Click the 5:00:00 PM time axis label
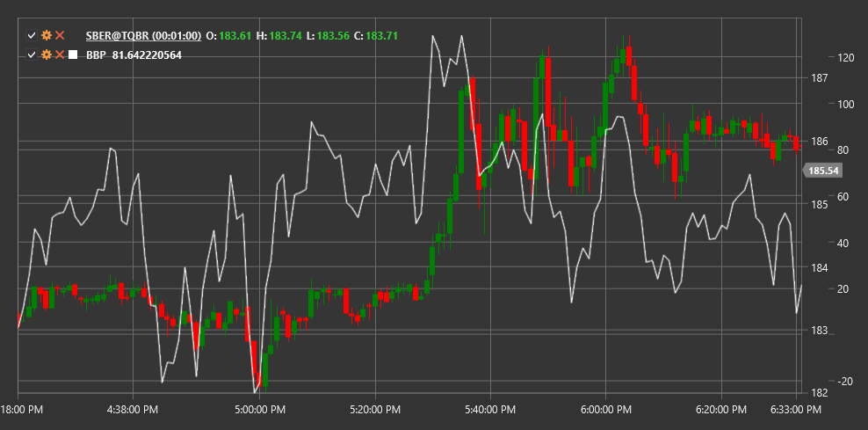Image resolution: width=868 pixels, height=430 pixels. pyautogui.click(x=260, y=410)
